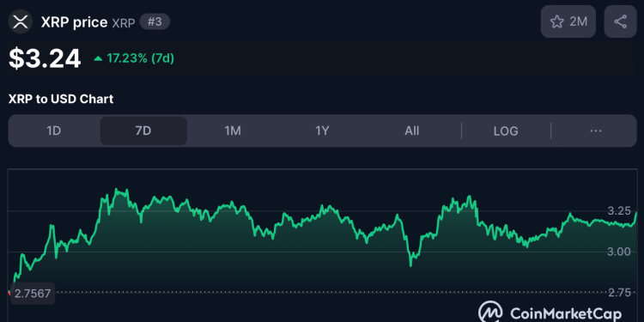Viewport: 644px width, 322px height.
Task: Click the 3.25 axis label
Action: [619, 211]
